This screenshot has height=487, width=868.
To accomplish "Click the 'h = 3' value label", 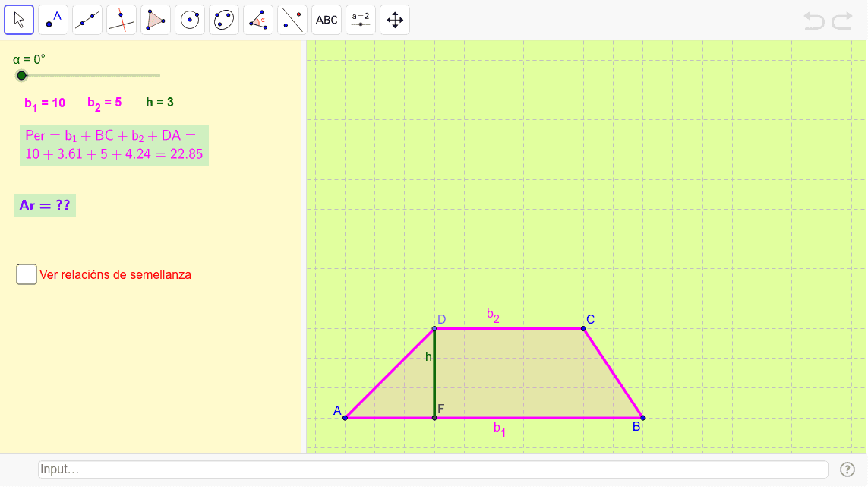I will tap(160, 102).
